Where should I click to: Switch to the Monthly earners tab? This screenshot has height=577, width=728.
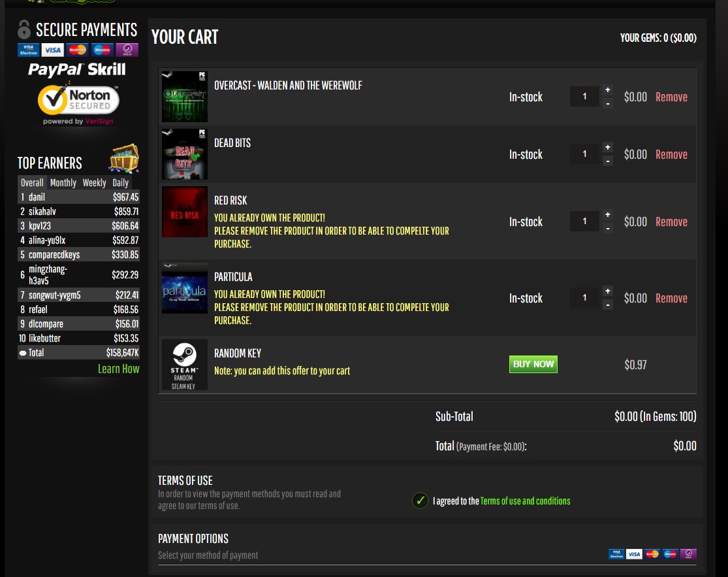63,182
